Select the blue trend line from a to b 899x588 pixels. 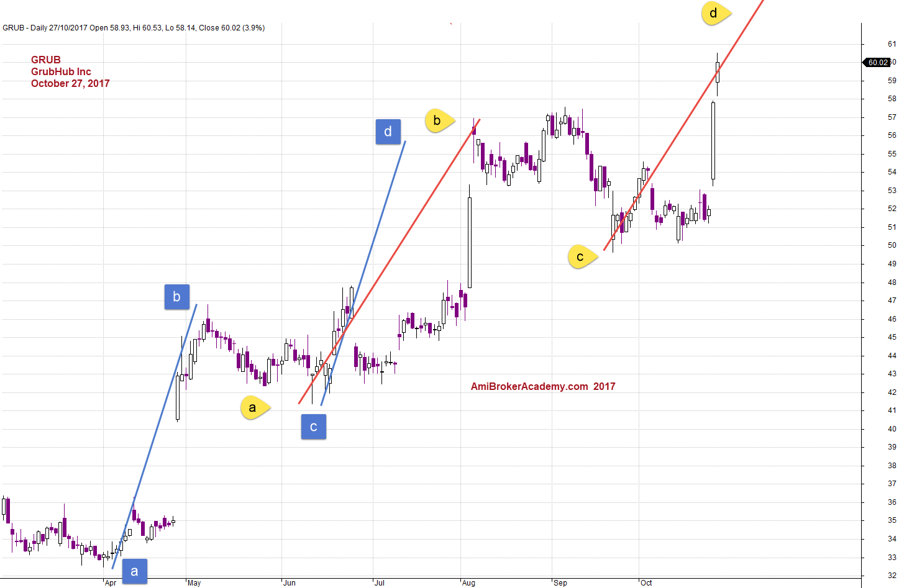155,436
